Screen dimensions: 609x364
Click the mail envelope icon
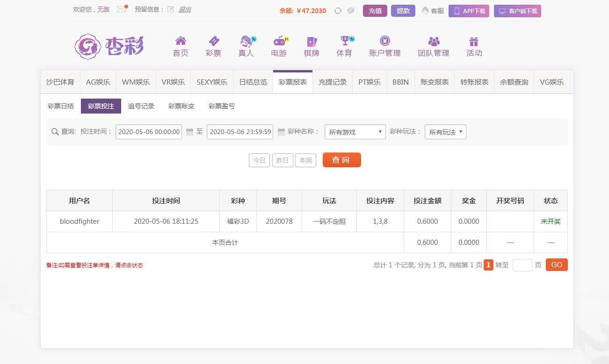point(121,9)
